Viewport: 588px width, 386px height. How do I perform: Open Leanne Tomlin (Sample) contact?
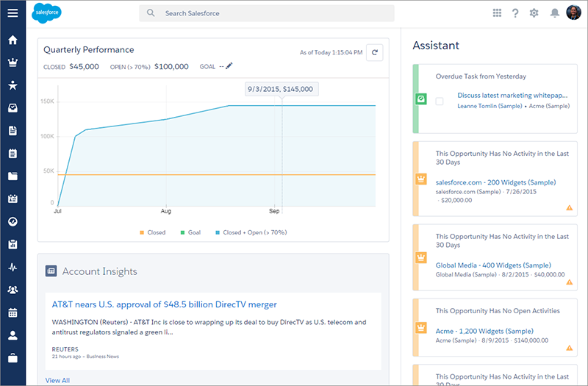(x=490, y=106)
